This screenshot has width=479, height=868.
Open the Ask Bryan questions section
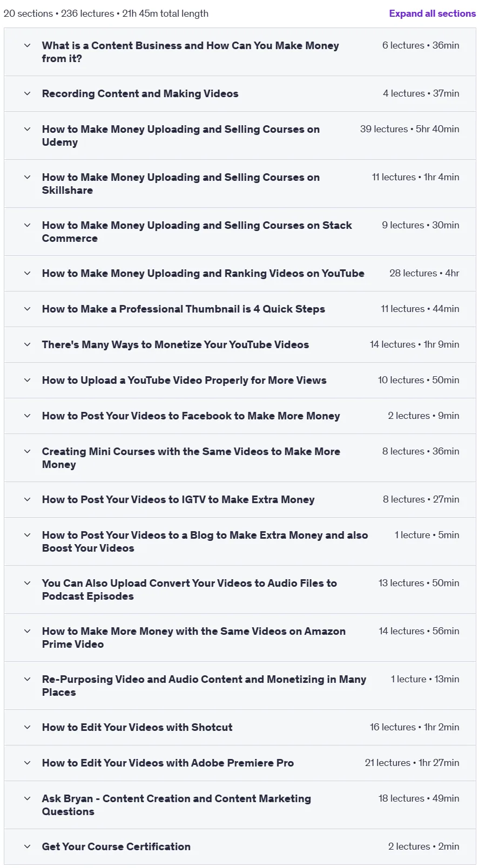(x=240, y=805)
